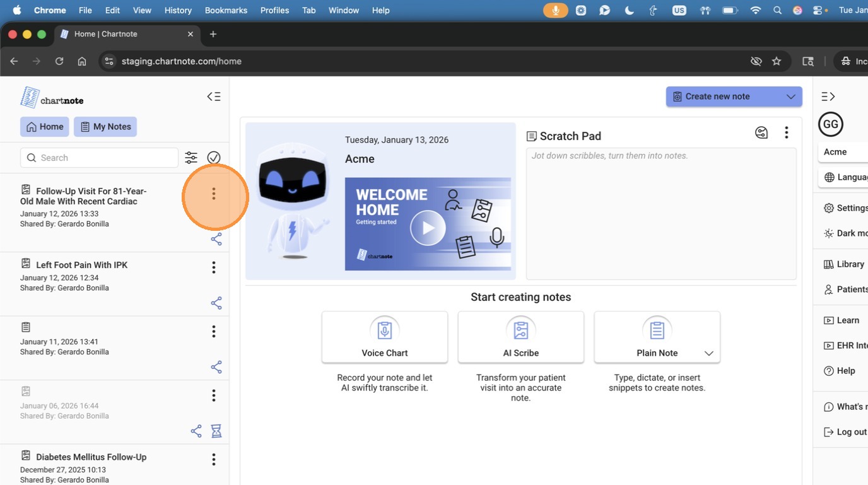
Task: Switch to the My Notes tab
Action: (x=105, y=127)
